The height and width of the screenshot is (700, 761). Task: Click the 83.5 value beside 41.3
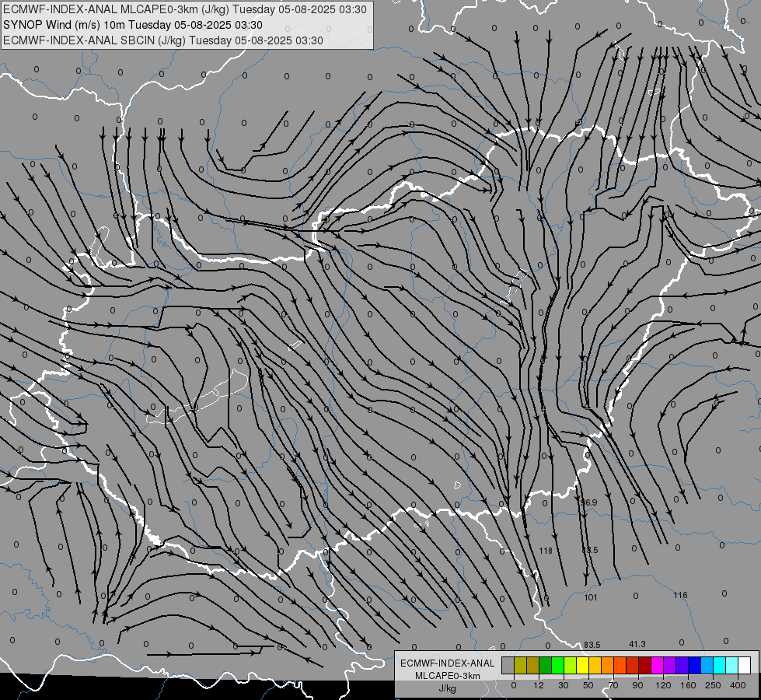tap(592, 645)
